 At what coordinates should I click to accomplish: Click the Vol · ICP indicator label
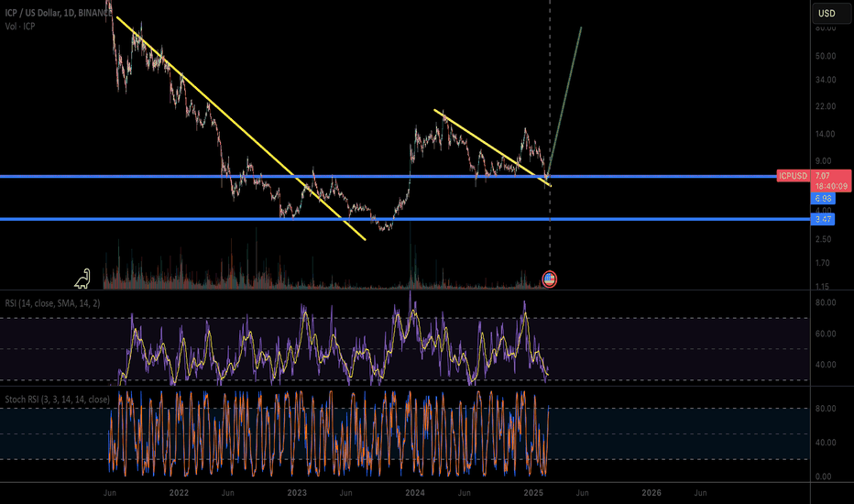(x=20, y=27)
